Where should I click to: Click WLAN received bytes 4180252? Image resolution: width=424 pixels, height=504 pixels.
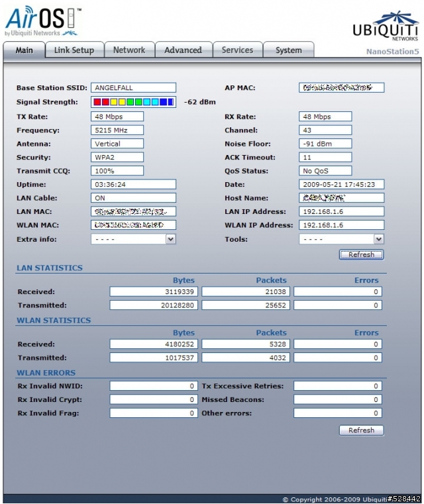154,344
